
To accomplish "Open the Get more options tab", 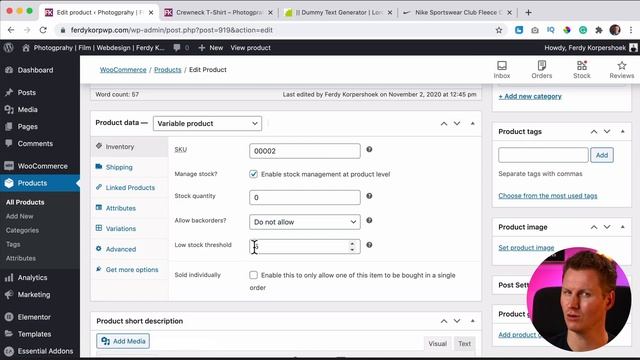I will [129, 269].
